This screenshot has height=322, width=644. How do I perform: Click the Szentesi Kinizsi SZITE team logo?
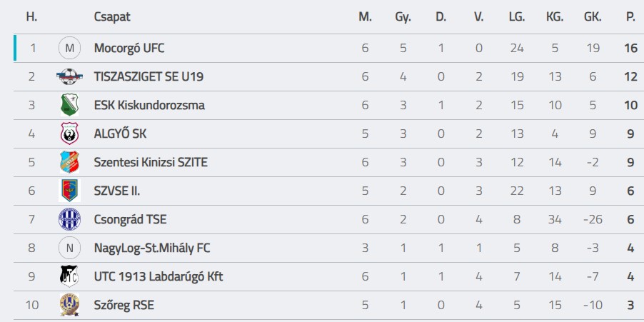[x=69, y=163]
